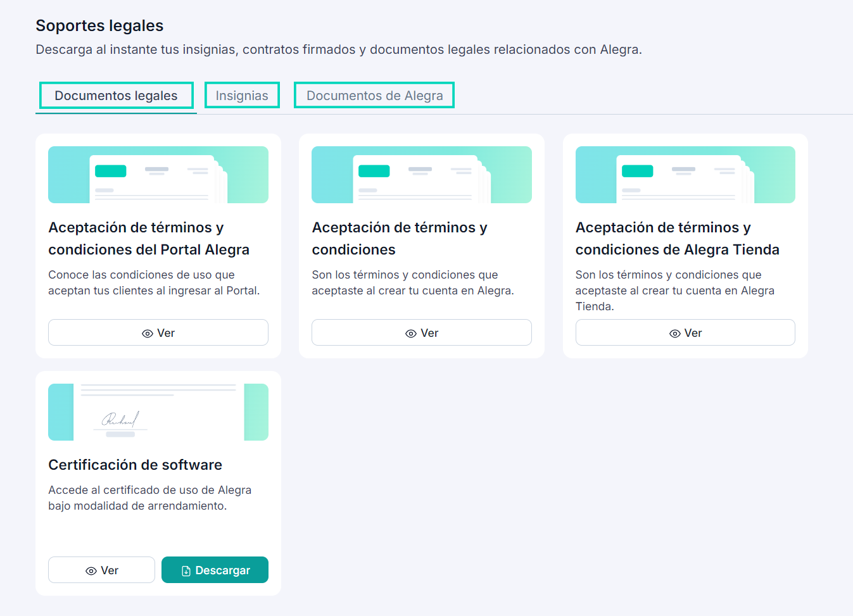Click Ver on the Alegra Tienda card
The width and height of the screenshot is (853, 616).
tap(685, 332)
